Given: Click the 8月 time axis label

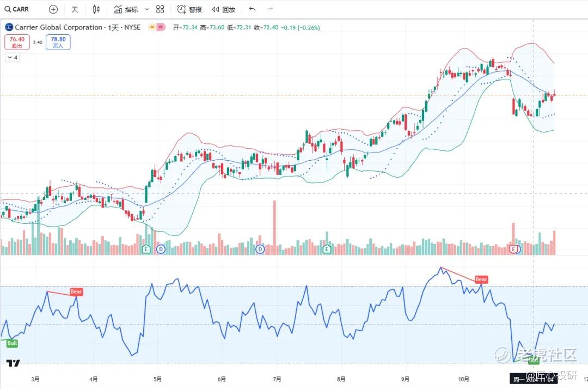Looking at the screenshot, I should [x=341, y=379].
